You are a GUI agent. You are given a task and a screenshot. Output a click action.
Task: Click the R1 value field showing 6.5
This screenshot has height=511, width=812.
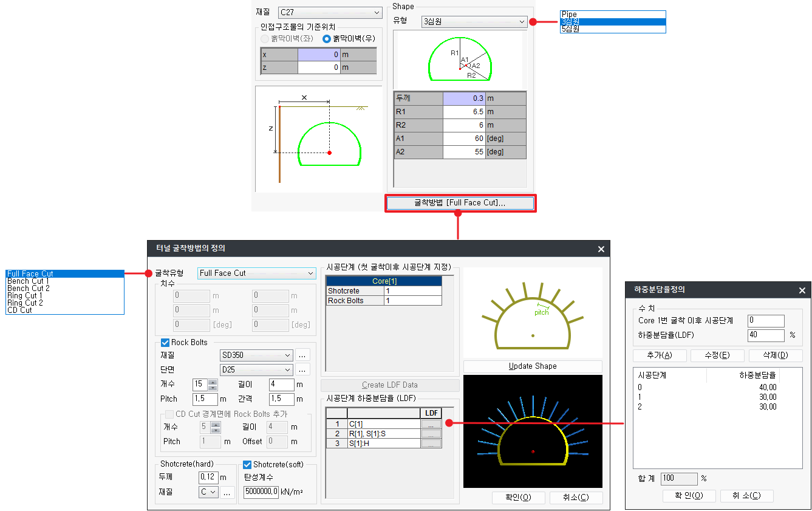point(463,112)
